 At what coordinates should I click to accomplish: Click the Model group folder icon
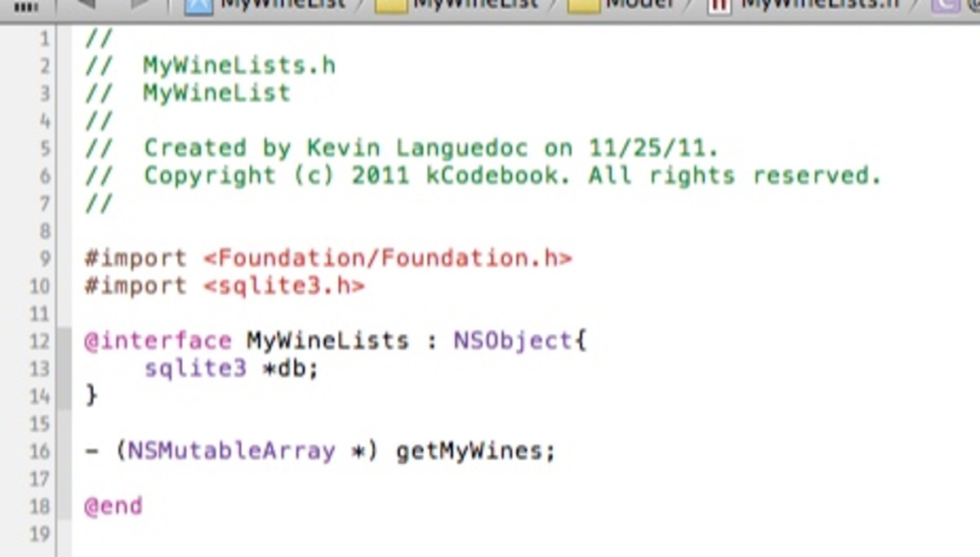[x=582, y=6]
